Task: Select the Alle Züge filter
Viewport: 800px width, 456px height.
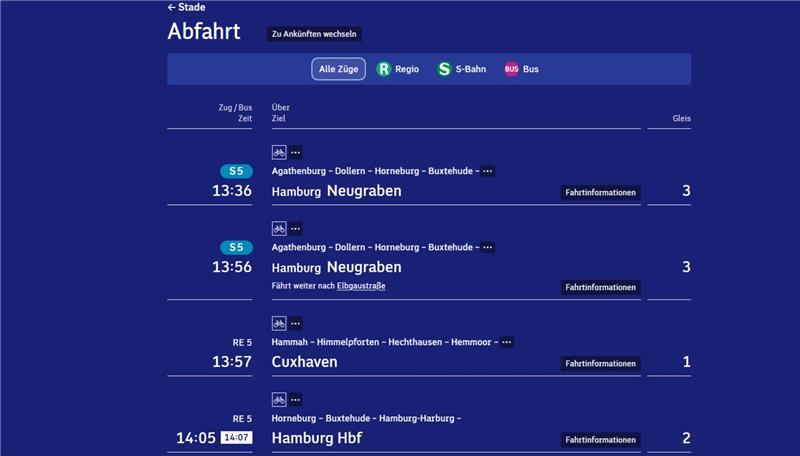Action: pos(338,69)
